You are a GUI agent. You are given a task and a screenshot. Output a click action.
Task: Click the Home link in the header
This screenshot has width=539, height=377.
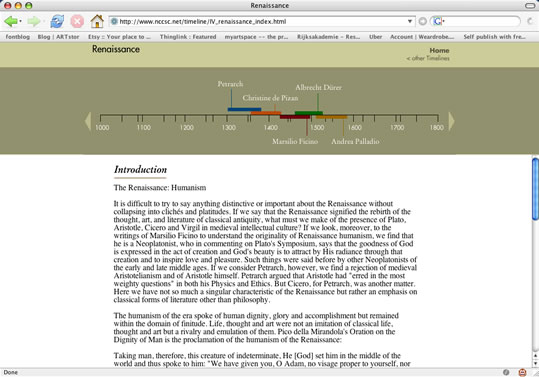[x=439, y=51]
